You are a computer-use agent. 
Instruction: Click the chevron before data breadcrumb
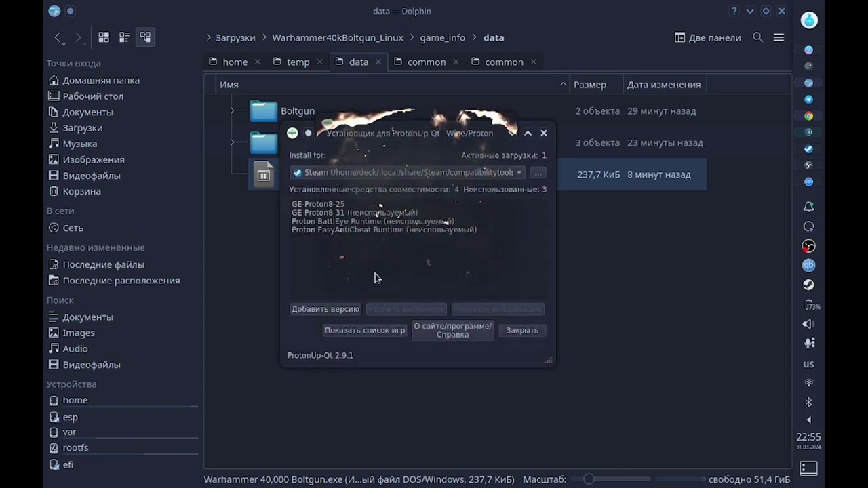coord(475,38)
